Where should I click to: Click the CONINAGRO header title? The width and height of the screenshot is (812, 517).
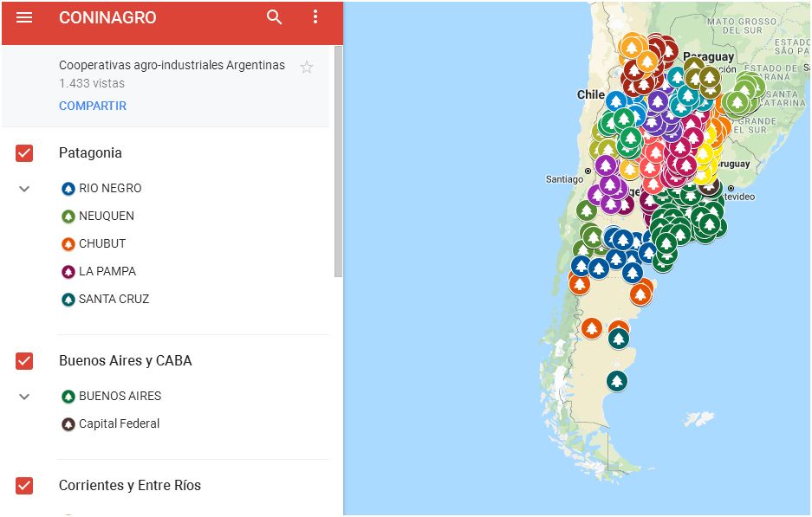[x=107, y=17]
